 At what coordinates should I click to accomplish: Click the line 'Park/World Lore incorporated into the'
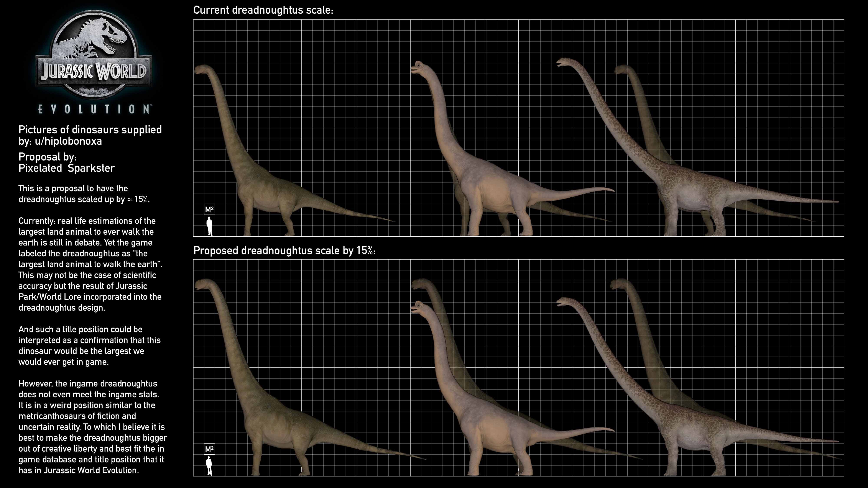[x=90, y=297]
